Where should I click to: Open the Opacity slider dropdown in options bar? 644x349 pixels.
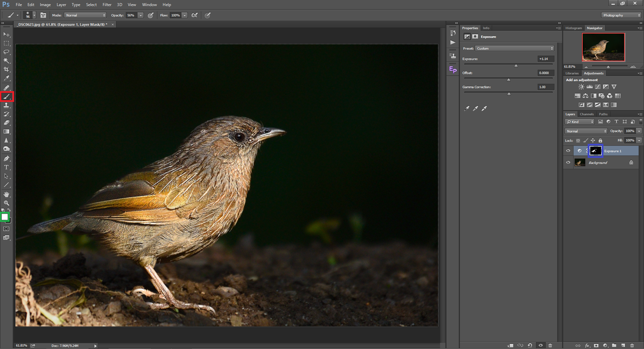pos(140,15)
